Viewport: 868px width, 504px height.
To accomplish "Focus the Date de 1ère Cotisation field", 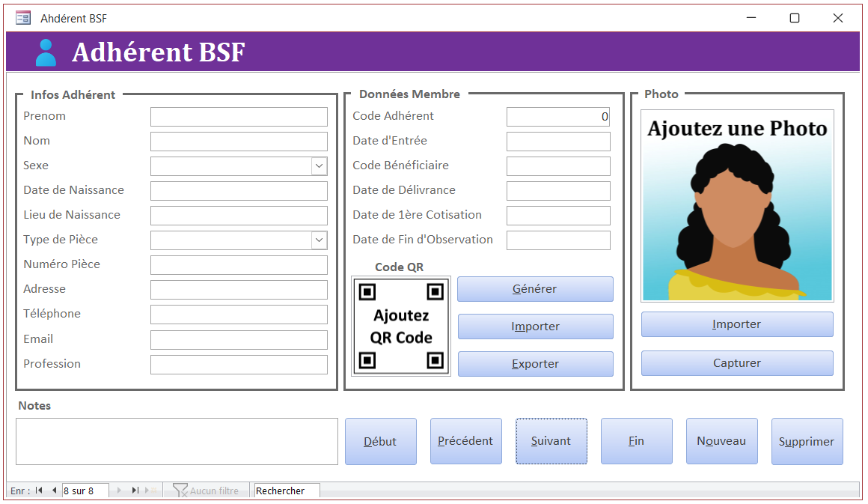I will 558,216.
